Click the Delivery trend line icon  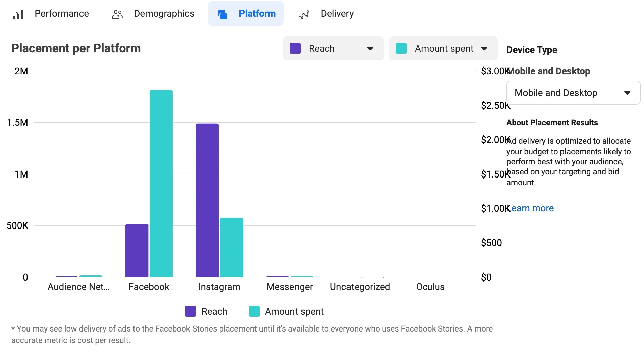(304, 14)
